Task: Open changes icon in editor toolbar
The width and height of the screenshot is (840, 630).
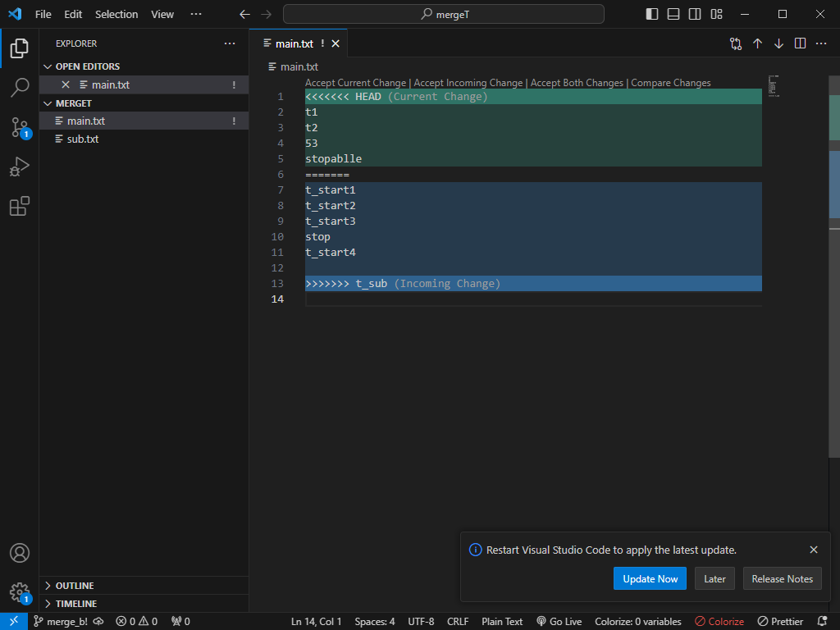Action: click(736, 43)
